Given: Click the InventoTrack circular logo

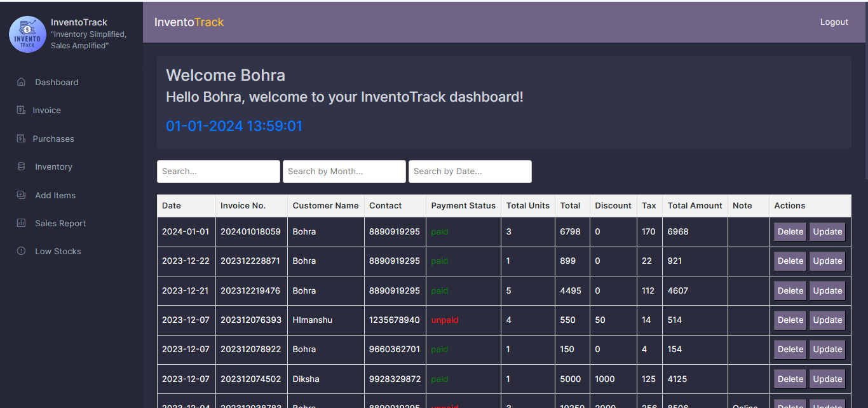Looking at the screenshot, I should pyautogui.click(x=27, y=34).
